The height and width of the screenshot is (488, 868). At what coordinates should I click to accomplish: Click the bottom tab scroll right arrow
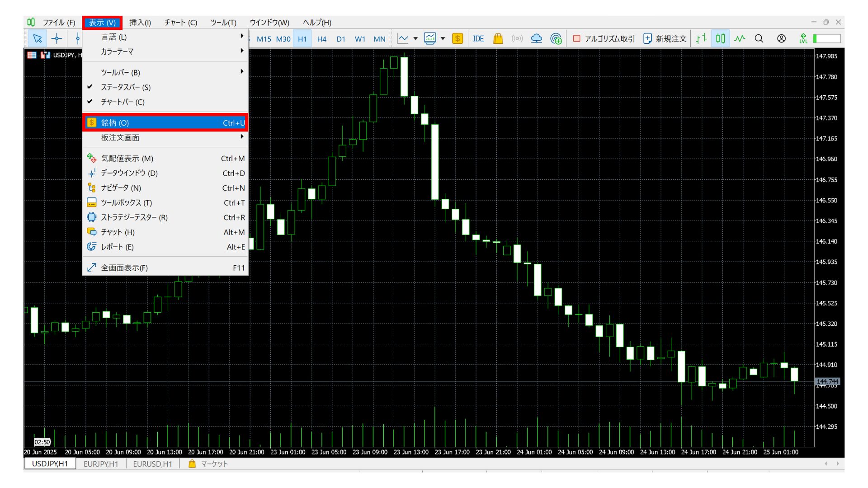(x=838, y=464)
